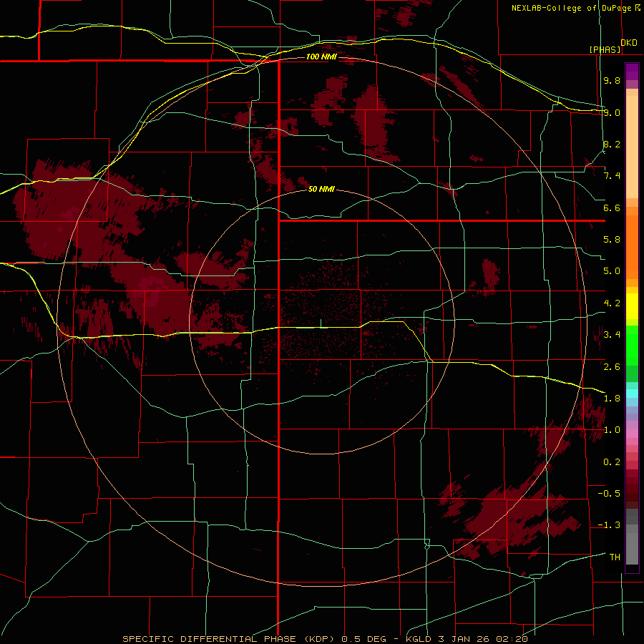
Task: Click the [PHAS] legend label
Action: pos(605,49)
